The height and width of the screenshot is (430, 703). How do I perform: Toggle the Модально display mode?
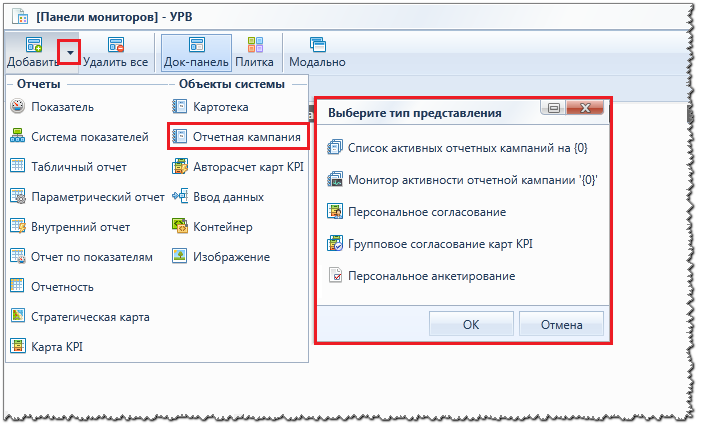(317, 53)
